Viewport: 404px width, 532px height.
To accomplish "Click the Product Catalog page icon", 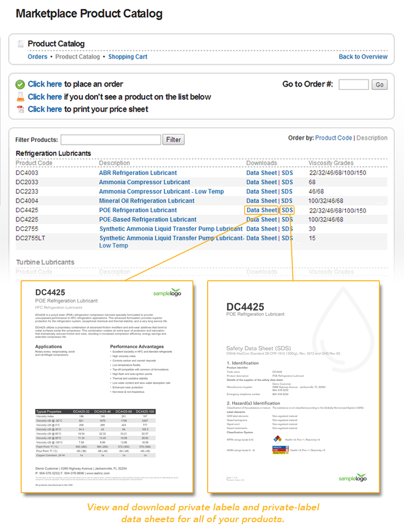I will click(20, 44).
